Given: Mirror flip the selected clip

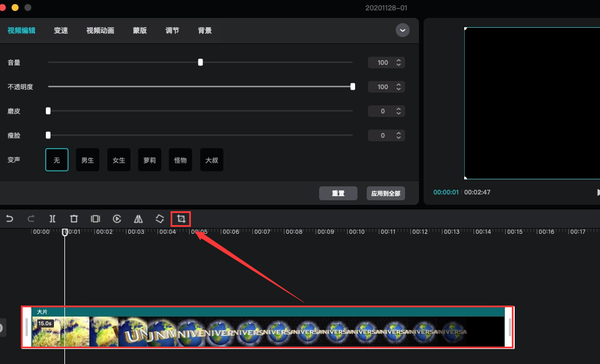Looking at the screenshot, I should tap(138, 219).
